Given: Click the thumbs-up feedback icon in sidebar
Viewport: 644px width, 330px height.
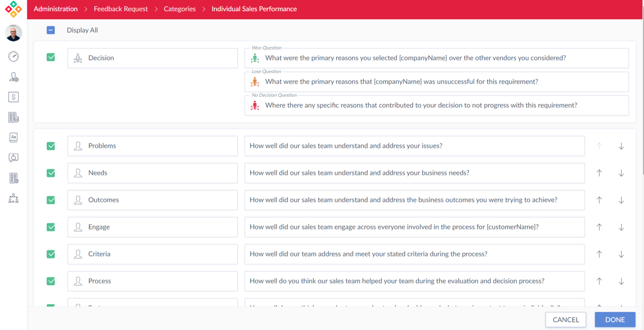Looking at the screenshot, I should pyautogui.click(x=14, y=158).
